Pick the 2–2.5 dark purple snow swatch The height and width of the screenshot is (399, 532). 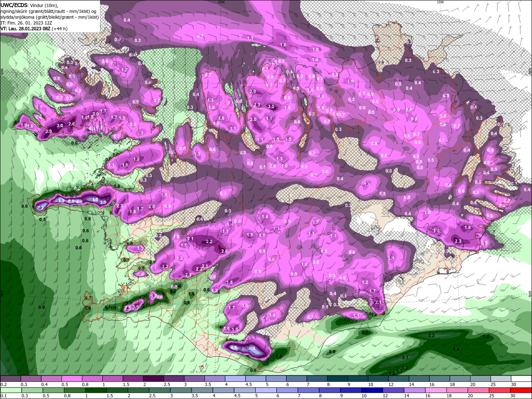[x=153, y=379]
